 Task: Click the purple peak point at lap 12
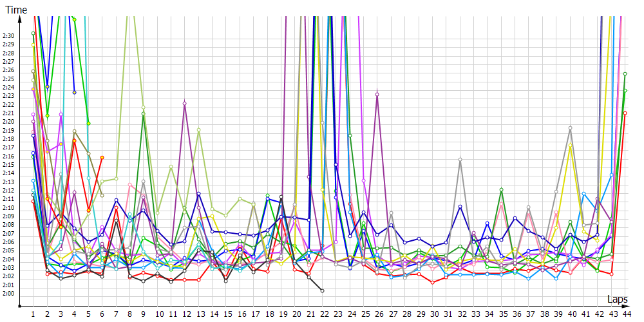coord(185,103)
